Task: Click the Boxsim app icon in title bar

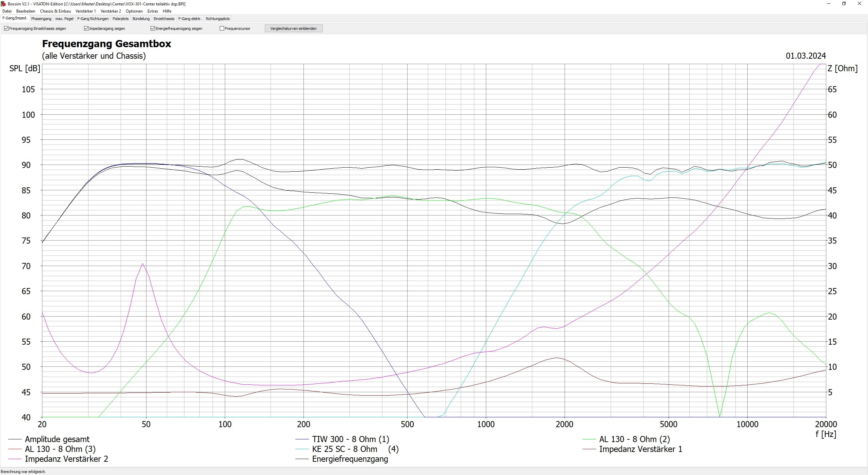Action: point(3,4)
